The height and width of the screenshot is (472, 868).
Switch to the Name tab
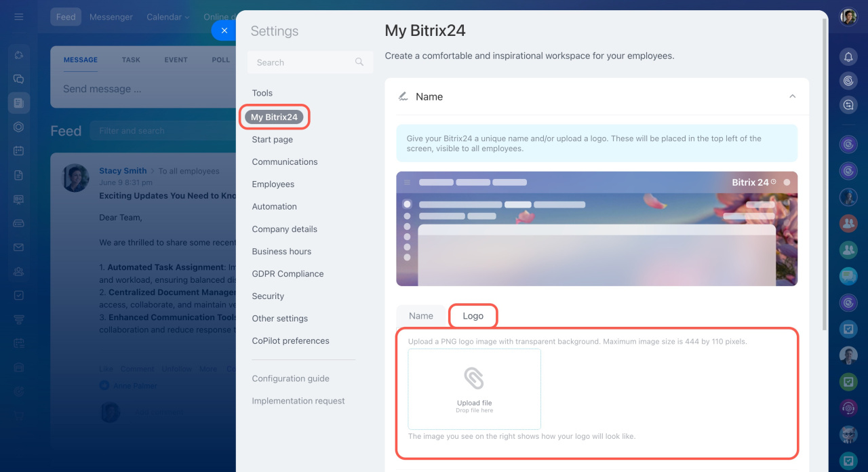tap(420, 316)
